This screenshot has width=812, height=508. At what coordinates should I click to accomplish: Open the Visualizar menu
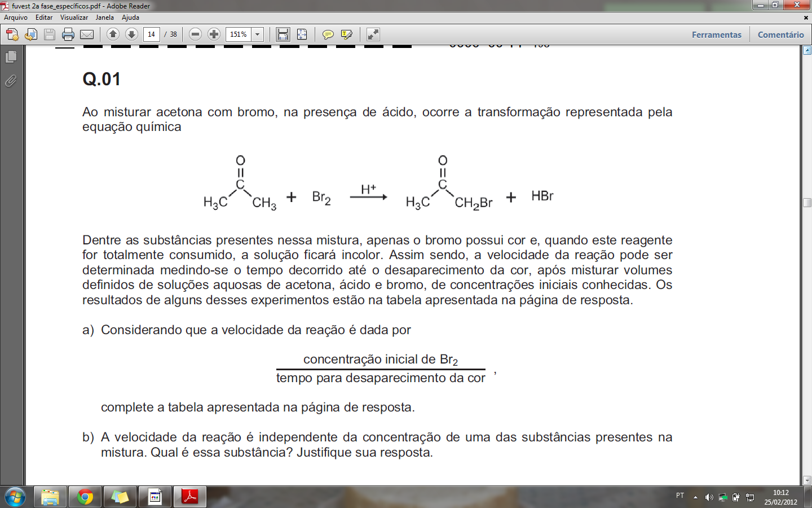click(x=74, y=17)
